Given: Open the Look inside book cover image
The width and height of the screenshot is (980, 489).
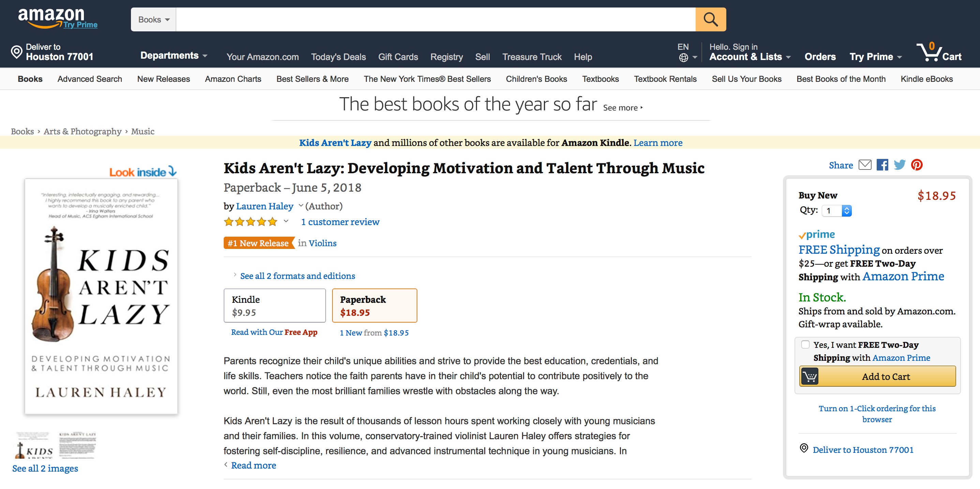Looking at the screenshot, I should 101,296.
